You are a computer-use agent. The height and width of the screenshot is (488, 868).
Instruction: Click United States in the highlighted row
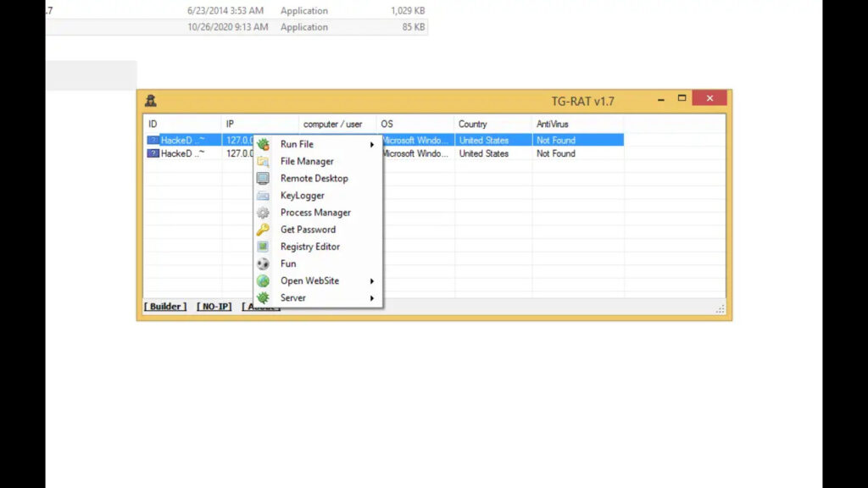(x=484, y=141)
